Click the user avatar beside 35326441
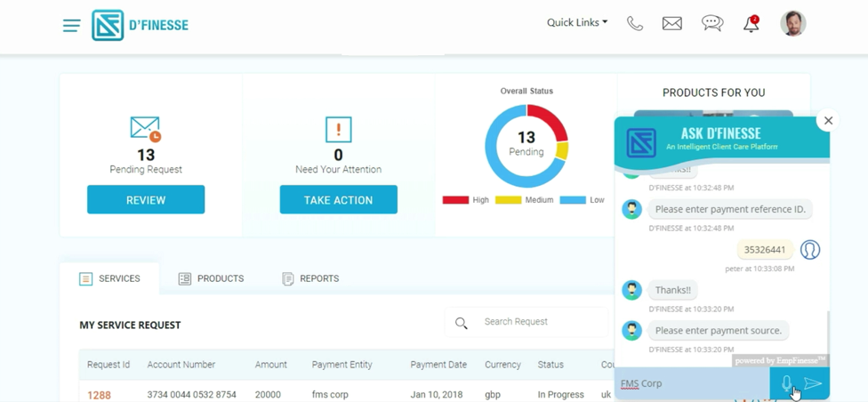Viewport: 868px width, 402px height. (810, 250)
